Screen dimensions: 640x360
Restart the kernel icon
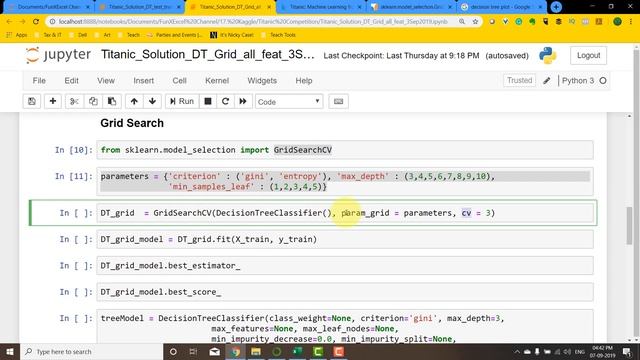[225, 101]
